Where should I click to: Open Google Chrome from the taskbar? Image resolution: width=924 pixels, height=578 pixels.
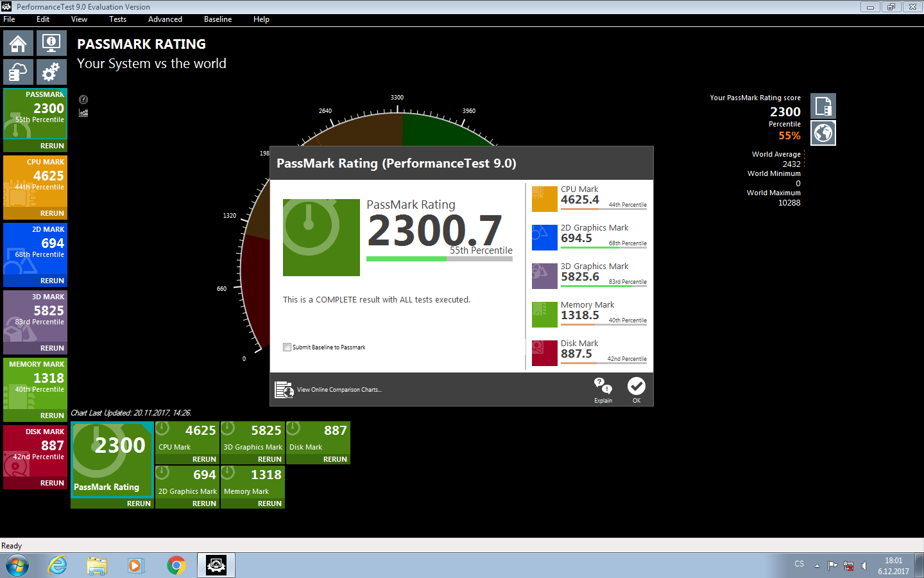(176, 565)
